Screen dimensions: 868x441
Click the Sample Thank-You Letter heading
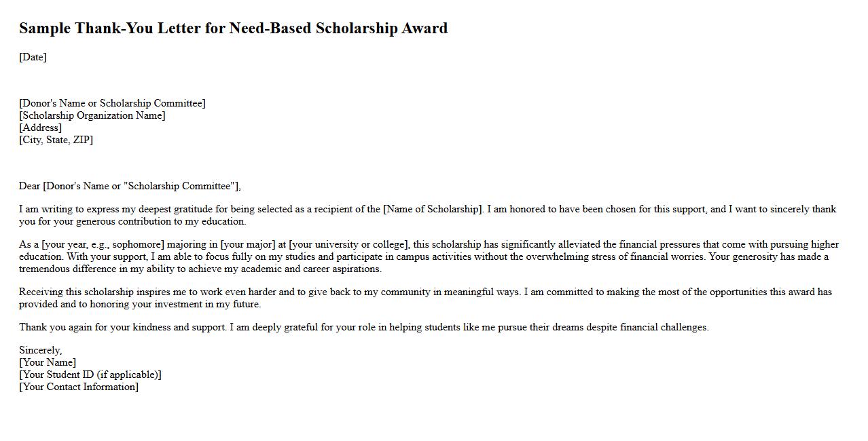[x=233, y=28]
